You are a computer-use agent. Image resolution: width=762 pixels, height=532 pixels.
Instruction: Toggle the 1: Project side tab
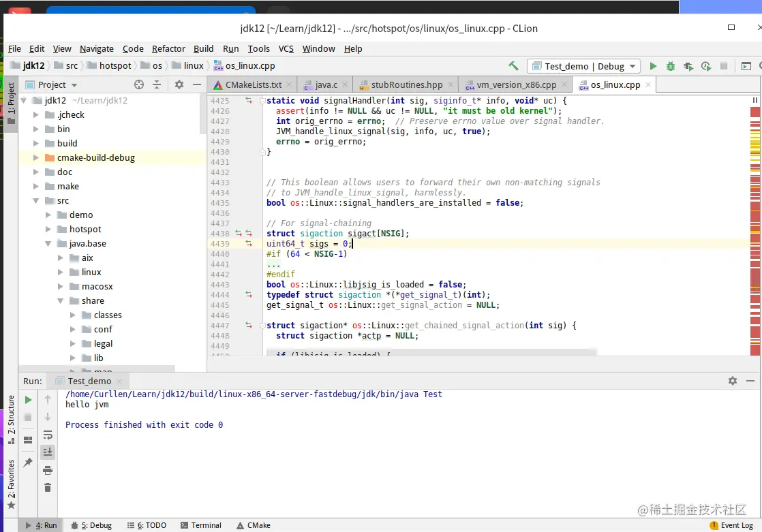pyautogui.click(x=11, y=104)
